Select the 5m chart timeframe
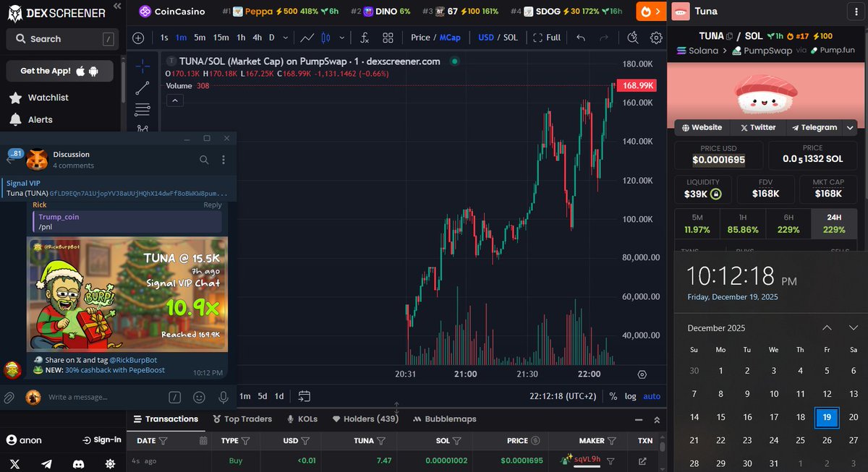The height and width of the screenshot is (472, 868). (200, 38)
